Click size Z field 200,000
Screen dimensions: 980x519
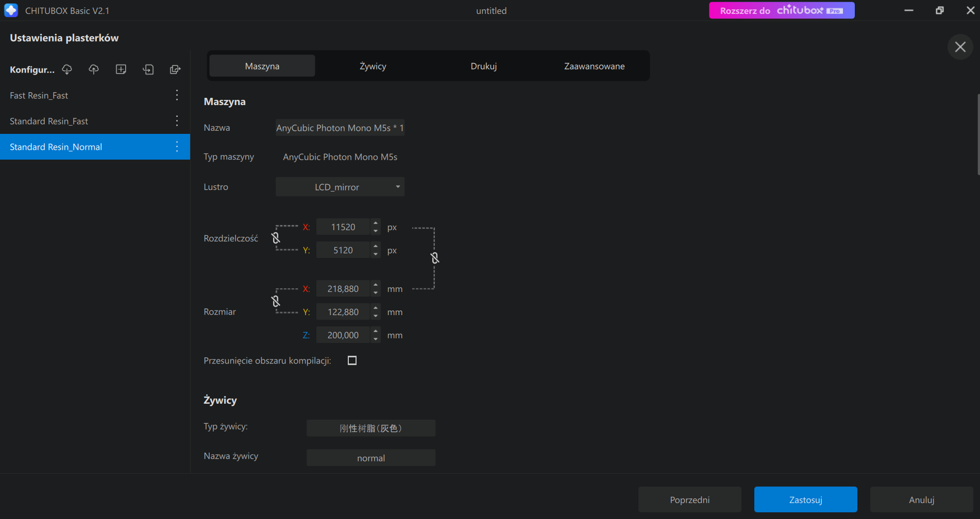[343, 335]
